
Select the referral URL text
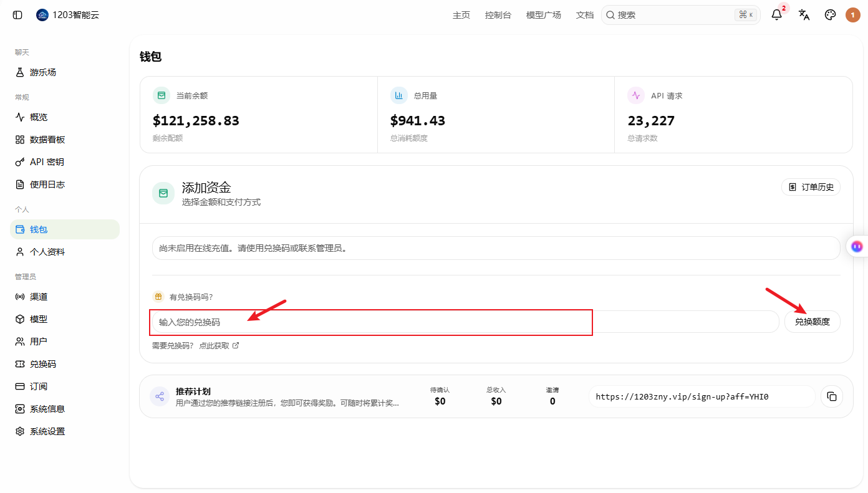pyautogui.click(x=682, y=396)
